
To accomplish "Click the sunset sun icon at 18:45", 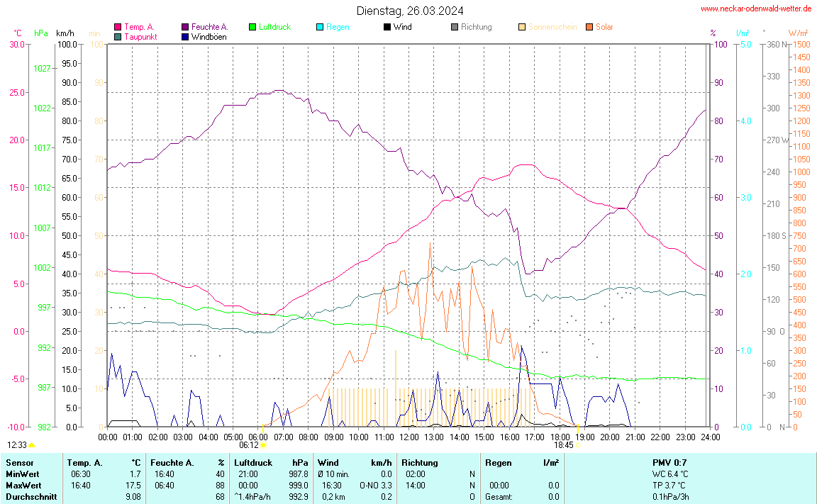I will [x=577, y=445].
